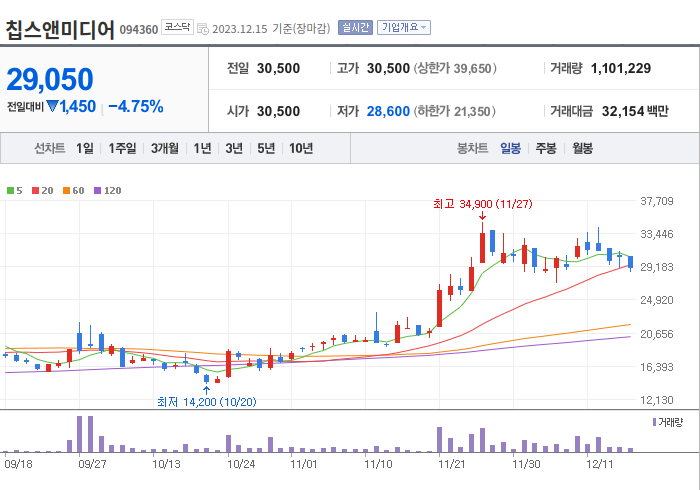Click the 거래대금 32,154 value

pos(623,111)
